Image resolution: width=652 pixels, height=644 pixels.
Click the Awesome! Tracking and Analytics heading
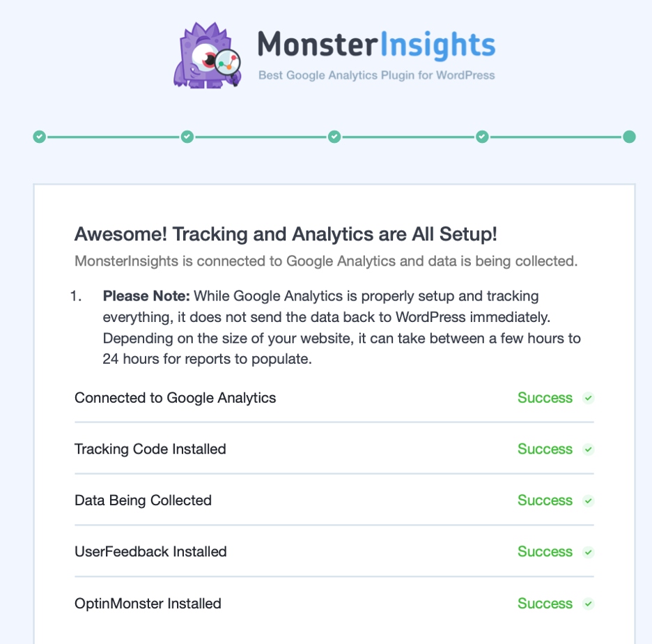click(286, 233)
